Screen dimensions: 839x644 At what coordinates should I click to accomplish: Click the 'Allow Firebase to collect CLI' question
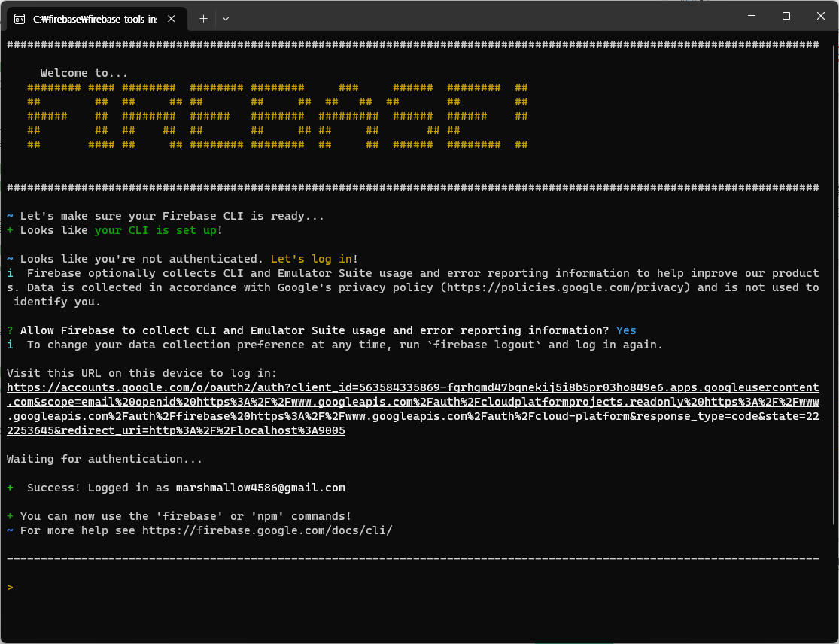pos(315,330)
